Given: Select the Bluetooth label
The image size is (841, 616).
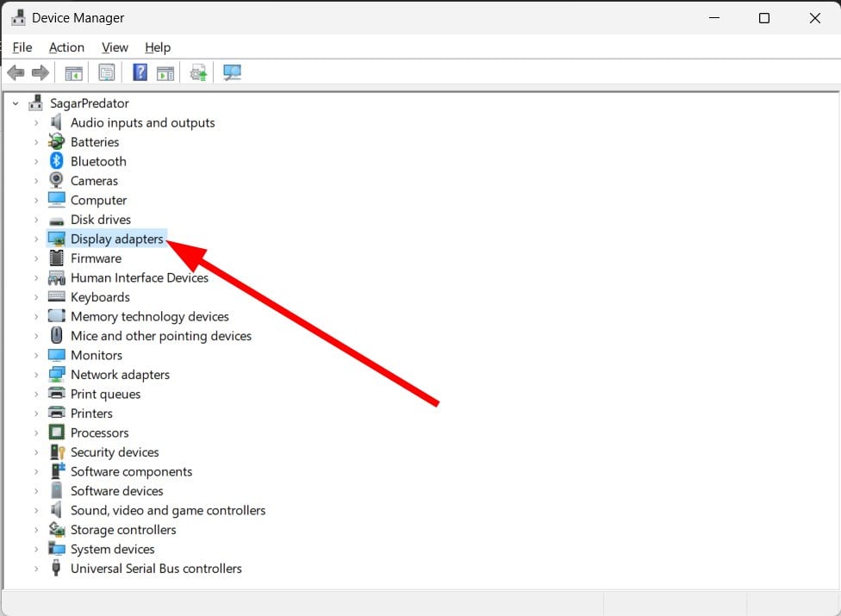Looking at the screenshot, I should (x=99, y=161).
